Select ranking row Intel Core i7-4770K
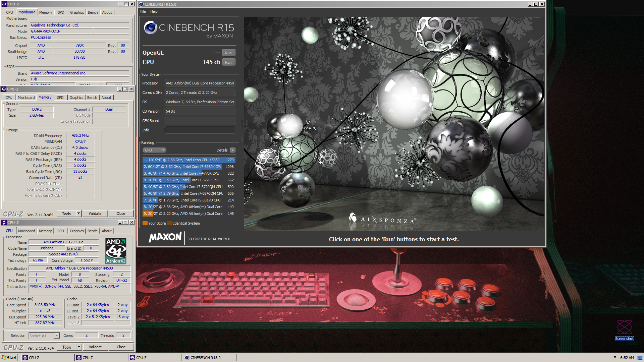 click(x=189, y=173)
